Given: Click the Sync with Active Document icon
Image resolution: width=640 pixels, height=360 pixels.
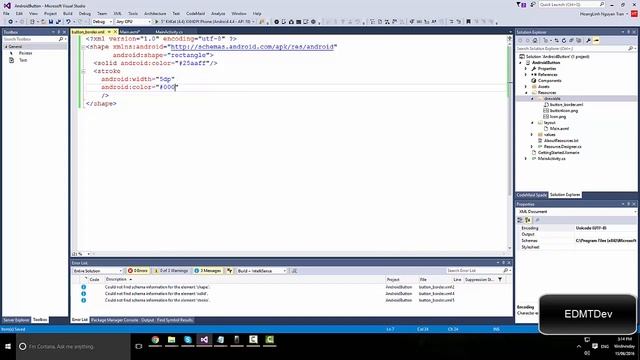Looking at the screenshot, I should tap(556, 40).
